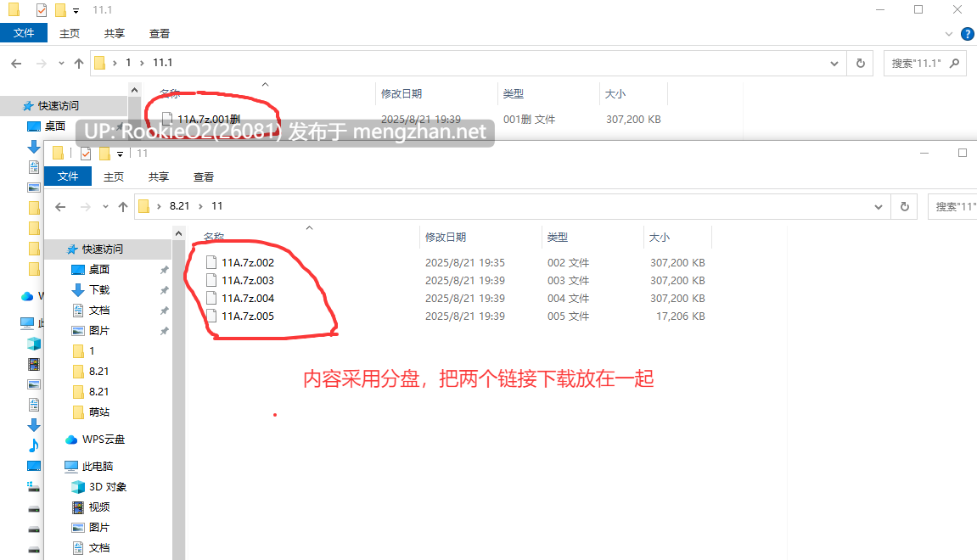
Task: Refresh the 11 folder view
Action: click(905, 206)
